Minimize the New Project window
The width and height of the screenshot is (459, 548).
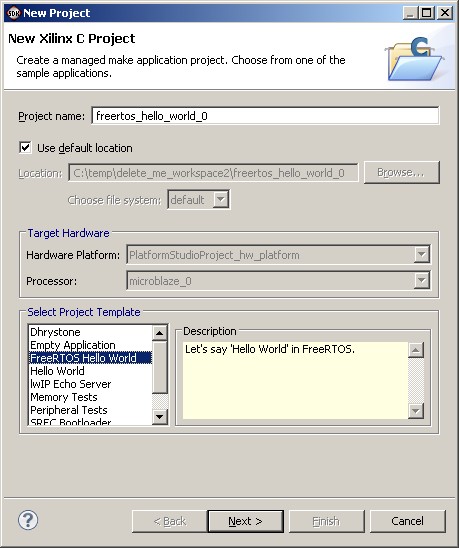[411, 13]
